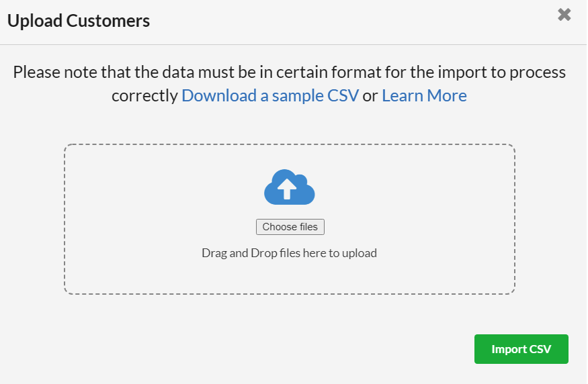Screen dimensions: 588x384
Task: Follow the Learn More link
Action: 424,95
